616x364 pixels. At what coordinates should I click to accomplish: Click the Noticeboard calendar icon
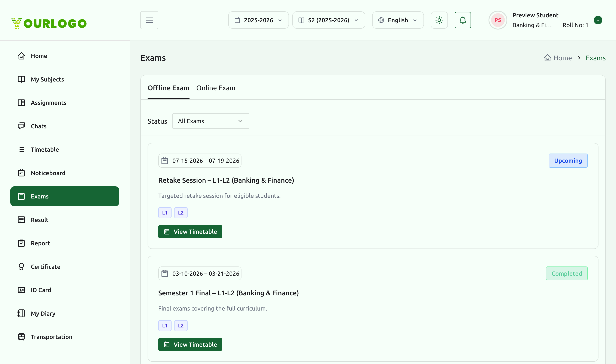point(21,173)
